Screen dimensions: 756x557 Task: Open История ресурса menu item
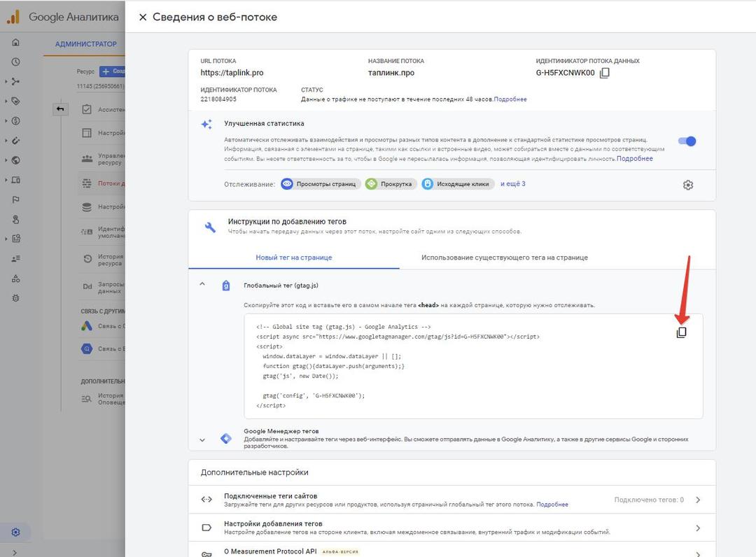(103, 260)
